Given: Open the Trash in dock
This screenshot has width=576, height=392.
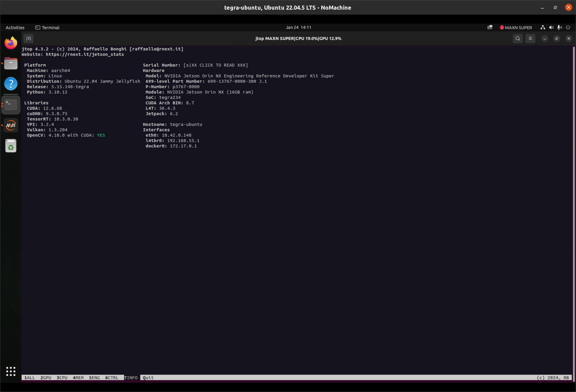Looking at the screenshot, I should coord(11,146).
